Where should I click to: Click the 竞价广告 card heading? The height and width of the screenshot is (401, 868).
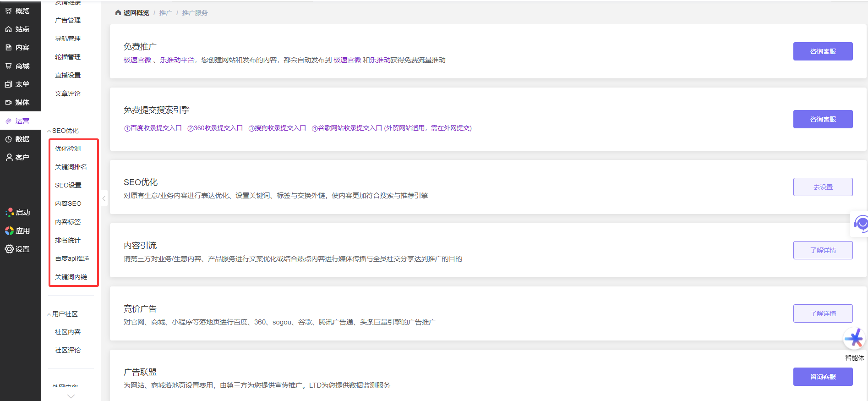[140, 309]
